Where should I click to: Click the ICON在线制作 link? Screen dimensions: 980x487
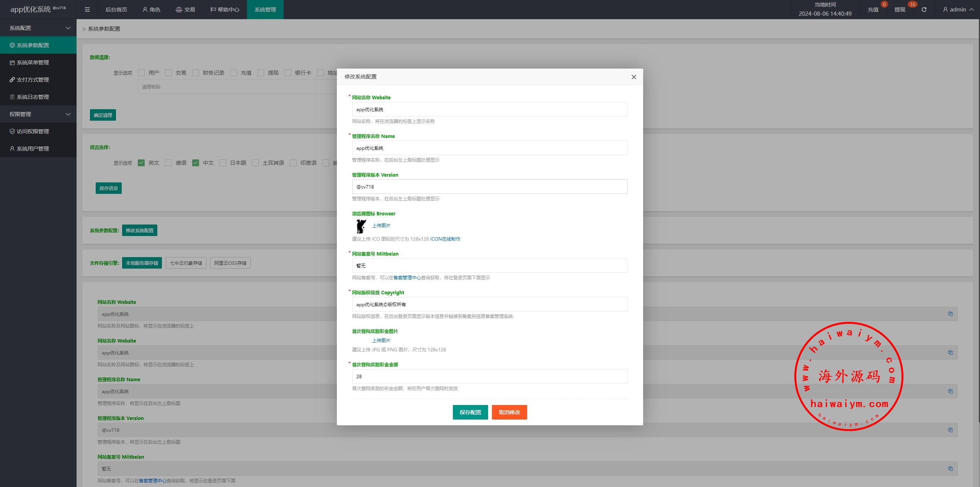[445, 239]
